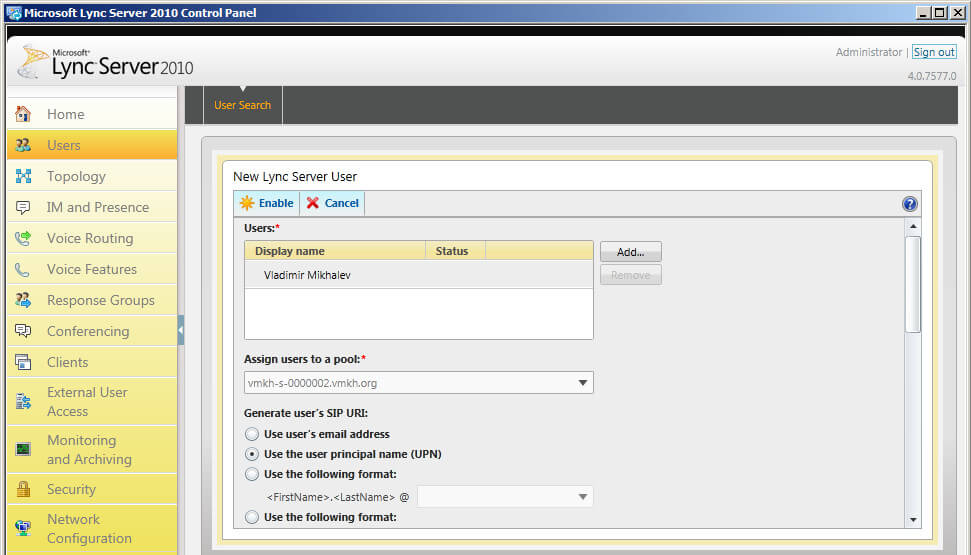Viewport: 971px width, 555px height.
Task: Click the form scrollbar down arrow
Action: pos(913,520)
